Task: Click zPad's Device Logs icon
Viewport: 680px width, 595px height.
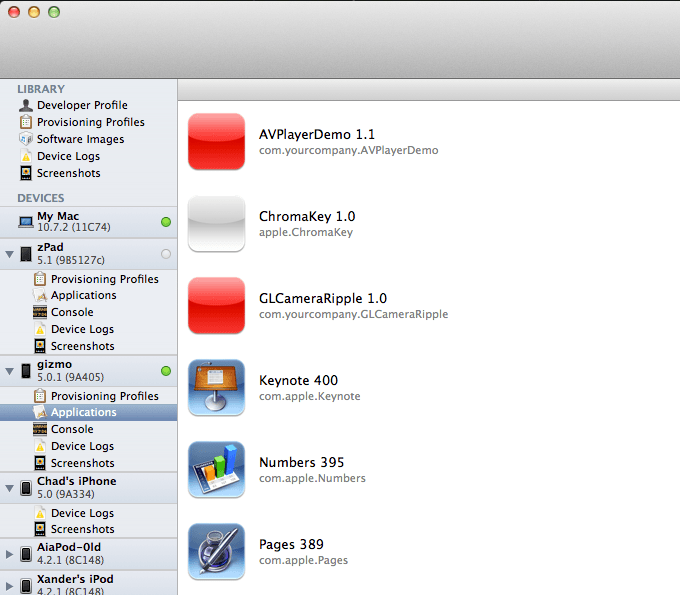Action: coord(40,329)
